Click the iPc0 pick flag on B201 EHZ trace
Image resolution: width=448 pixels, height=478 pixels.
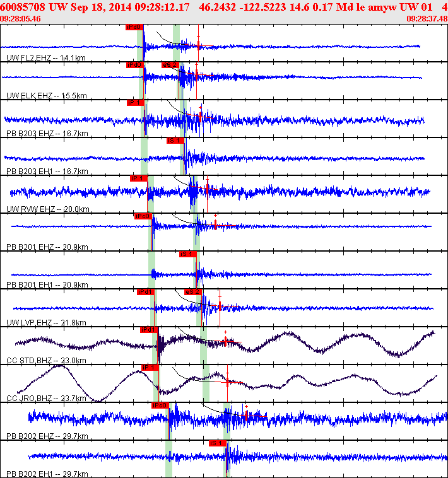[x=143, y=216]
